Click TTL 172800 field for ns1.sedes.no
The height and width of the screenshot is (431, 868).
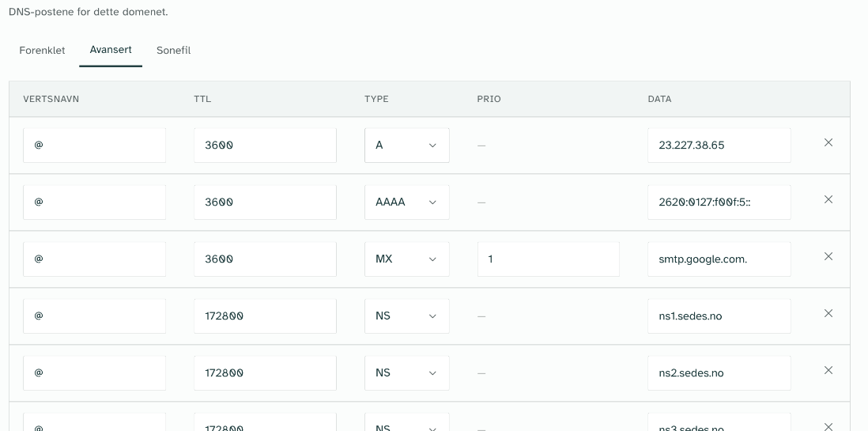click(x=265, y=316)
